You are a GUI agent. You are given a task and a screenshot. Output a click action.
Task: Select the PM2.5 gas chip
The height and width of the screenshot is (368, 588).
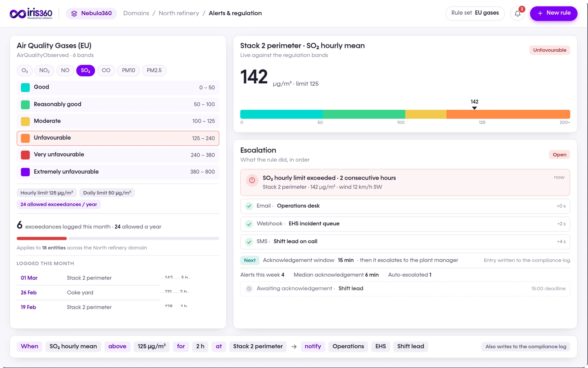click(x=154, y=71)
